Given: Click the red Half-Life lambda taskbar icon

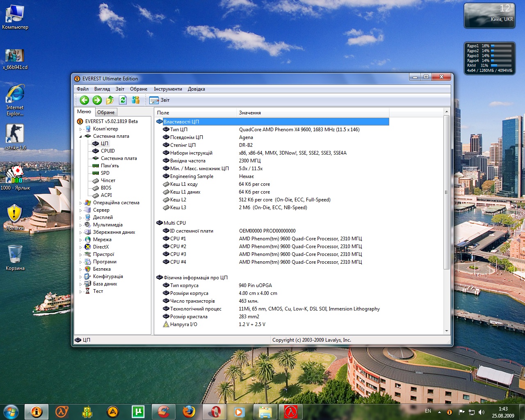Looking at the screenshot, I should (291, 411).
